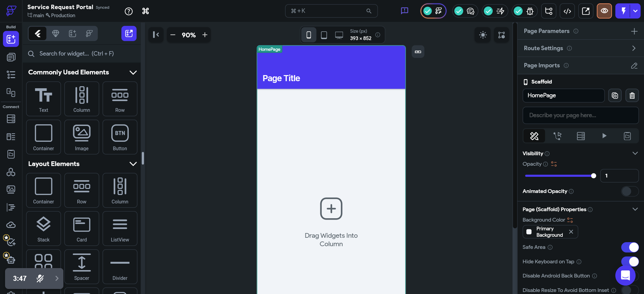Click the widget search field
This screenshot has width=644, height=294.
click(82, 54)
